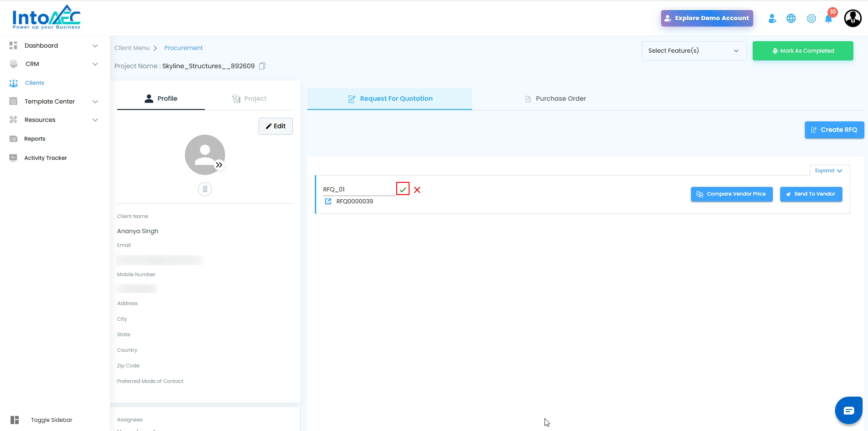This screenshot has width=868, height=431.
Task: Expand the Dashboard menu chevron
Action: tap(95, 46)
